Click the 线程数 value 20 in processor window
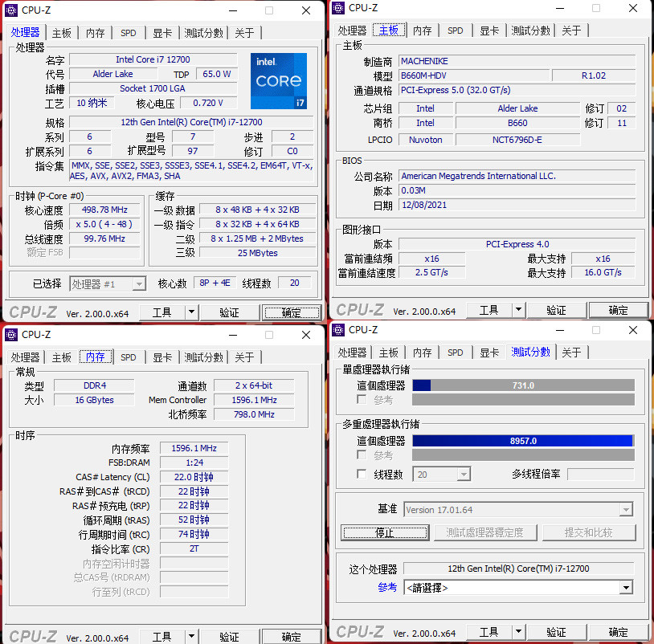 (295, 283)
